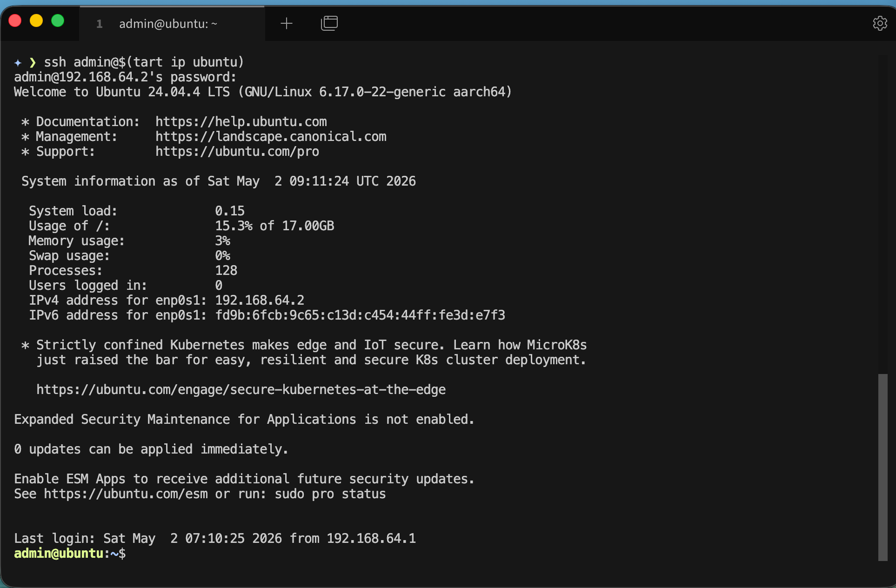Click the Enable ESM Apps line

click(x=244, y=479)
